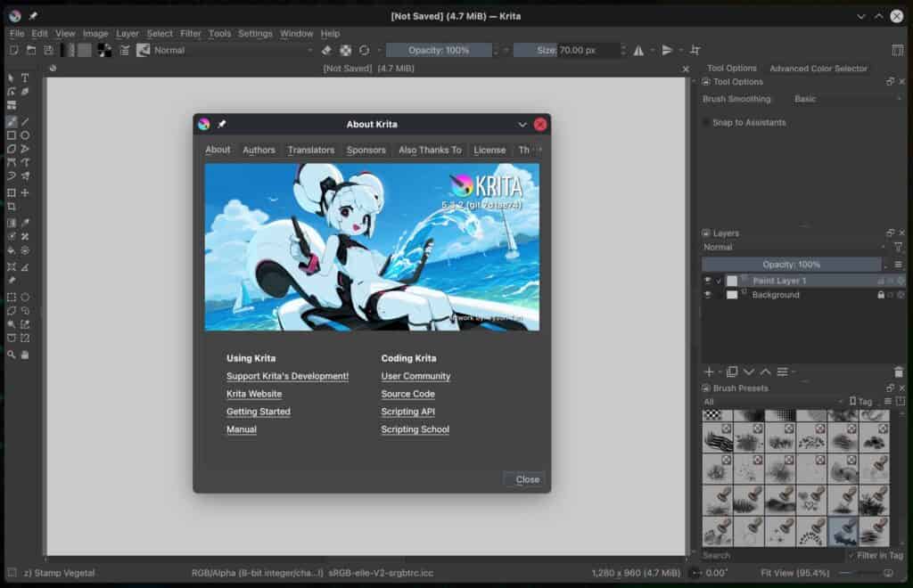Switch to the Authors tab
The image size is (913, 588).
[259, 150]
